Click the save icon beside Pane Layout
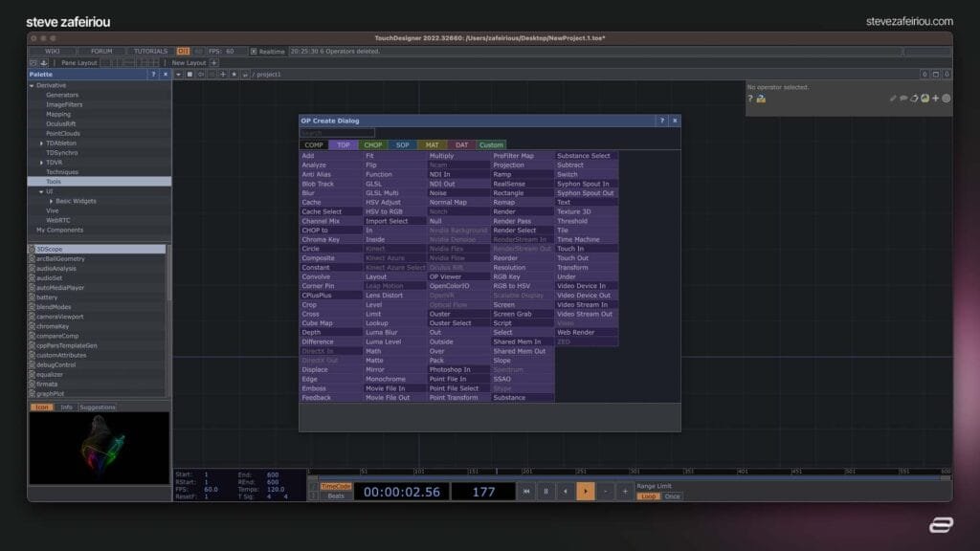The image size is (980, 551). click(44, 63)
